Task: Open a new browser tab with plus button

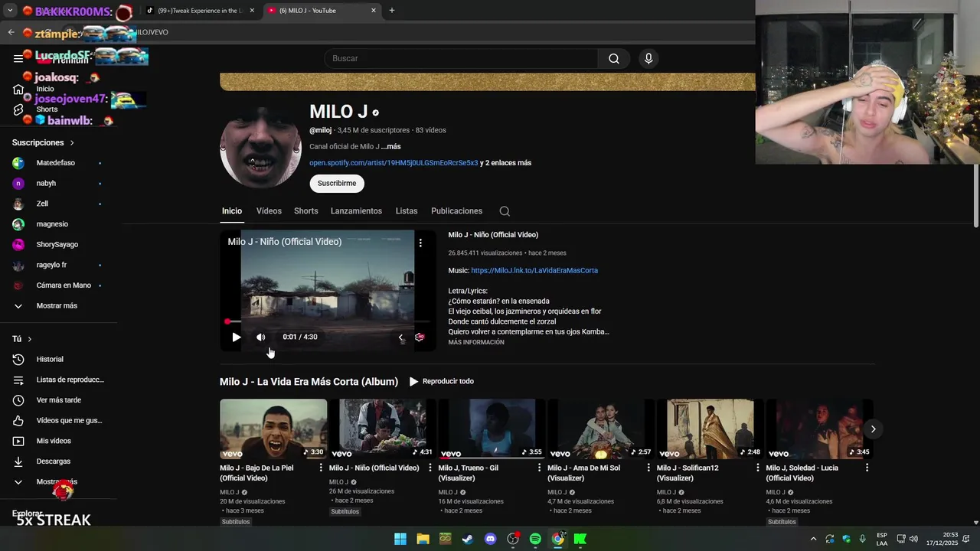Action: [392, 11]
